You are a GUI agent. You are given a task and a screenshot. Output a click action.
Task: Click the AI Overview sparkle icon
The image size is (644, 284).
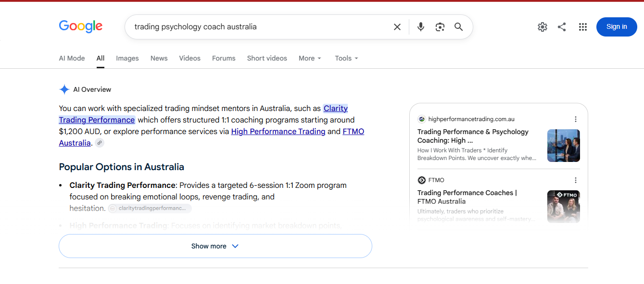[64, 89]
